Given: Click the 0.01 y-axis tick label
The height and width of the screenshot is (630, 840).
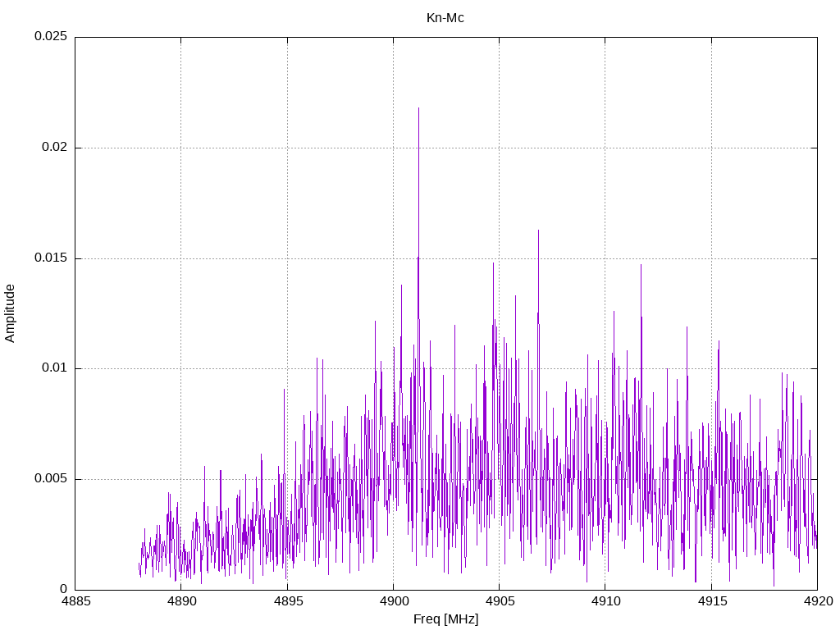Looking at the screenshot, I should coord(53,368).
